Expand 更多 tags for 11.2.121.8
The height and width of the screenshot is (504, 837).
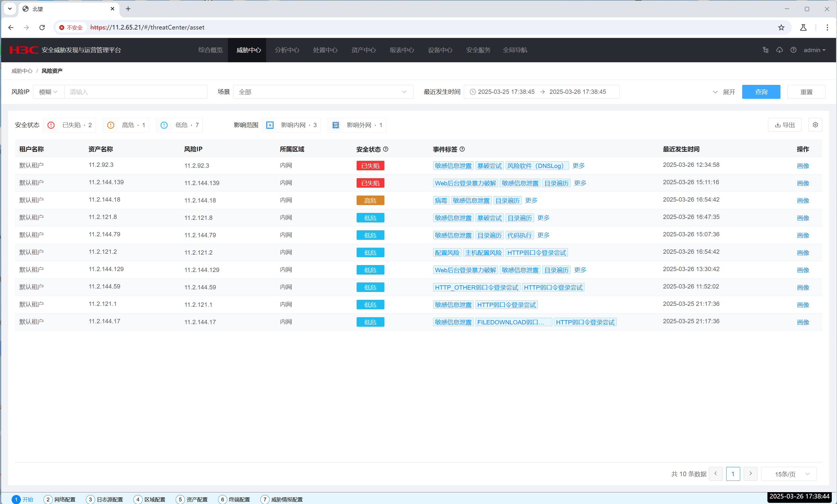coord(543,218)
